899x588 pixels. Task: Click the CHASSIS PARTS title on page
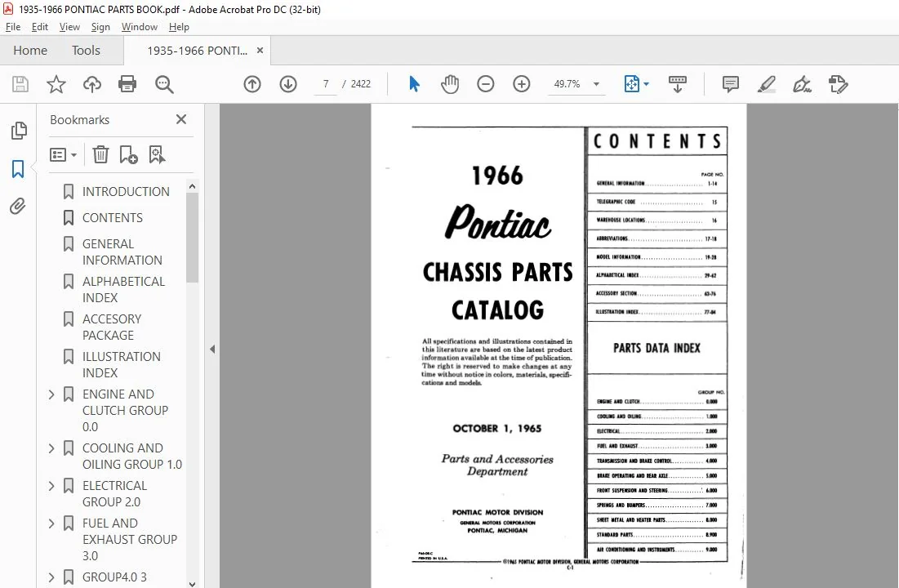pos(497,273)
